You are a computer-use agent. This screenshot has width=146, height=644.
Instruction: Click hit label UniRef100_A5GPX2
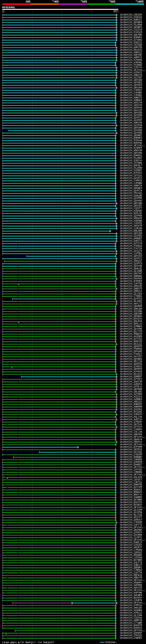coord(131,442)
